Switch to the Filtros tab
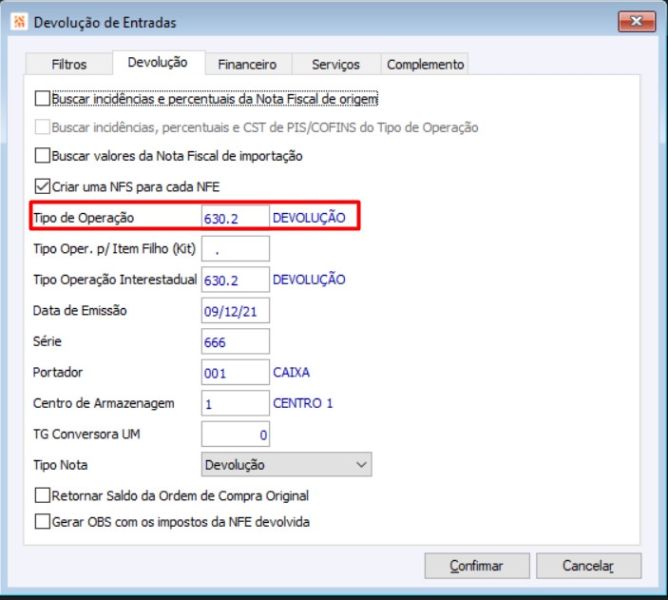Image resolution: width=668 pixels, height=600 pixels. (69, 64)
